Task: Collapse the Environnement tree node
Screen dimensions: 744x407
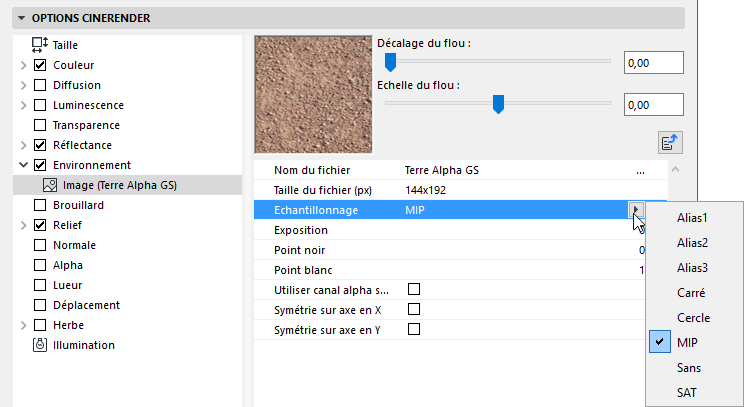Action: [23, 165]
